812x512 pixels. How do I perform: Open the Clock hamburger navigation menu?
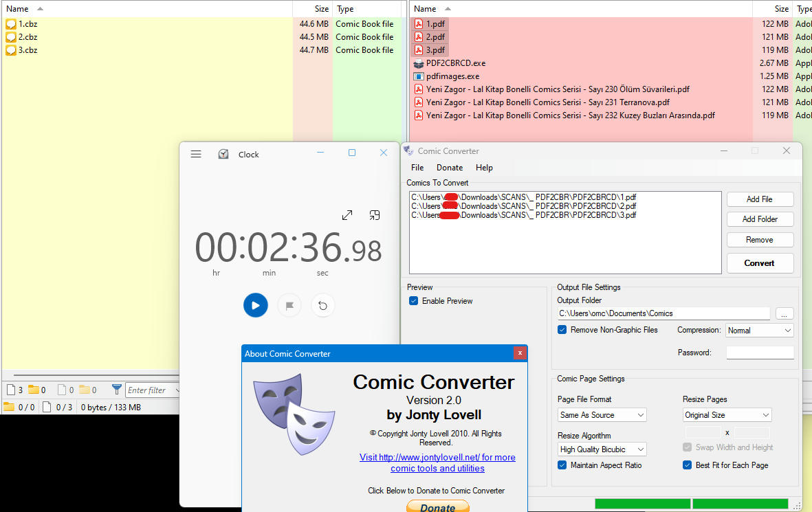pos(196,154)
